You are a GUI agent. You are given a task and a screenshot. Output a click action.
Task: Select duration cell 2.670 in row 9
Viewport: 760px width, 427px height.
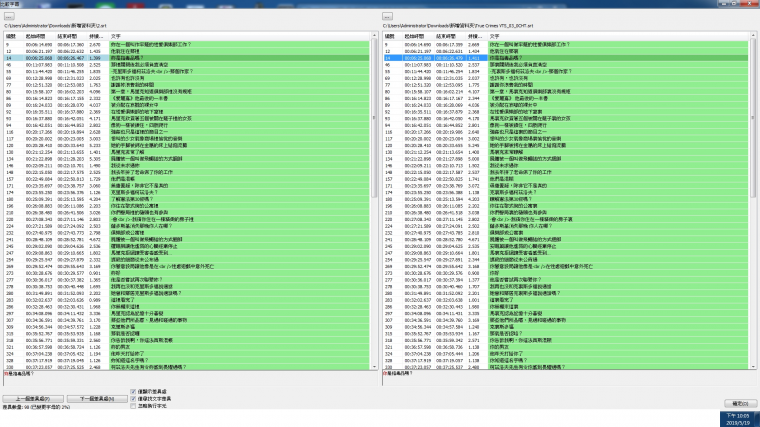coord(95,45)
